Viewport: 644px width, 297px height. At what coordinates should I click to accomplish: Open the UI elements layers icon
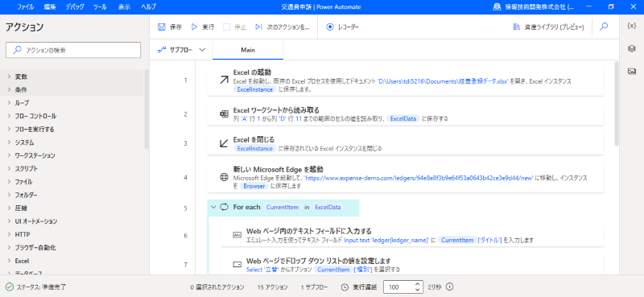tap(632, 48)
